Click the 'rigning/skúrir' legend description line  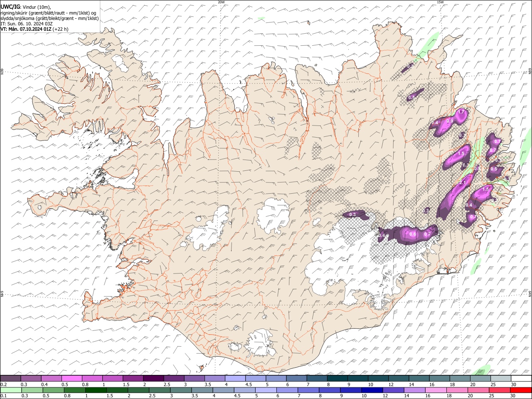pyautogui.click(x=49, y=12)
